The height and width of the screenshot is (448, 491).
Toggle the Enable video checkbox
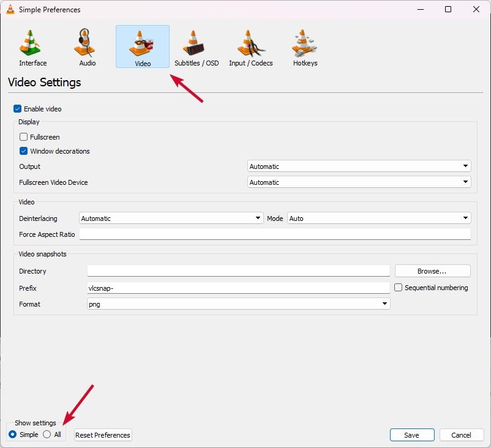[x=17, y=109]
